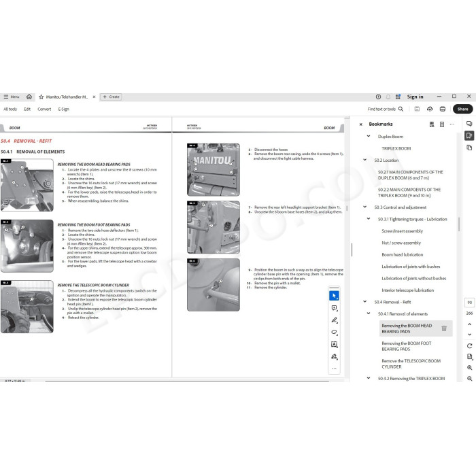Image resolution: width=476 pixels, height=476 pixels.
Task: Click the page display settings icon
Action: (470, 357)
